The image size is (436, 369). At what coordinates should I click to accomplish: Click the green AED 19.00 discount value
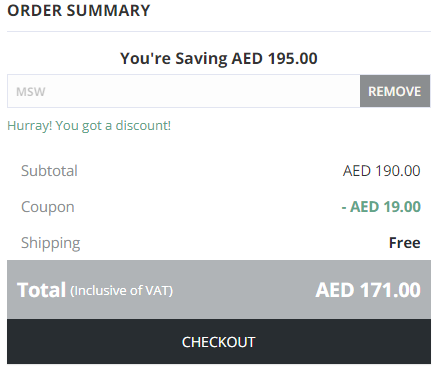(x=381, y=207)
